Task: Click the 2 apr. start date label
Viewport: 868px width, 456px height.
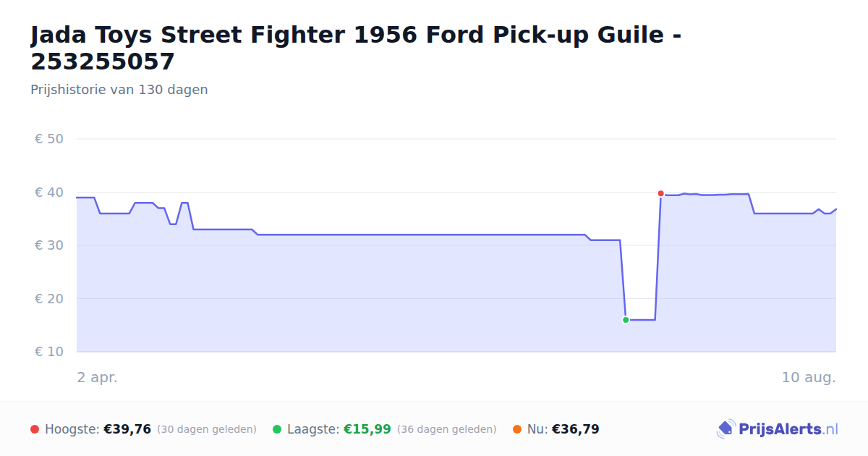Action: coord(97,378)
